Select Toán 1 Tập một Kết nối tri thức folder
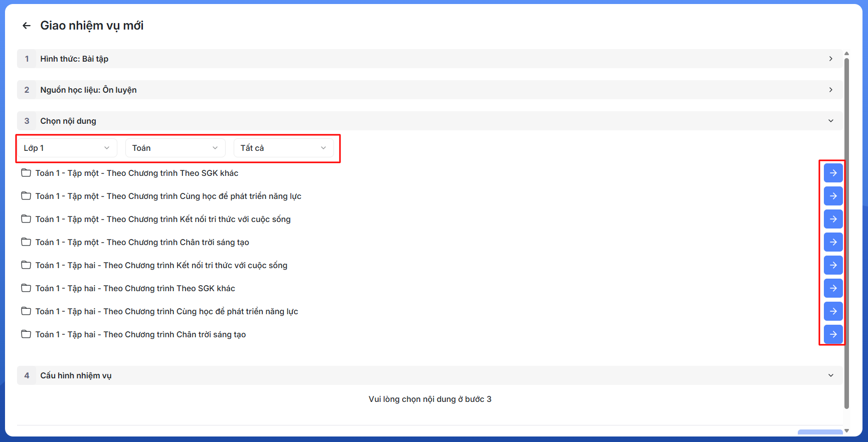Screen dimensions: 868x442 click(162, 219)
